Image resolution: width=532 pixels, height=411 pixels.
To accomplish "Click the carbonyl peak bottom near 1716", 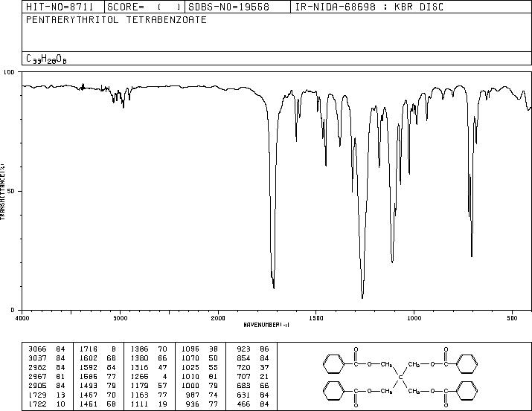I will pos(274,288).
